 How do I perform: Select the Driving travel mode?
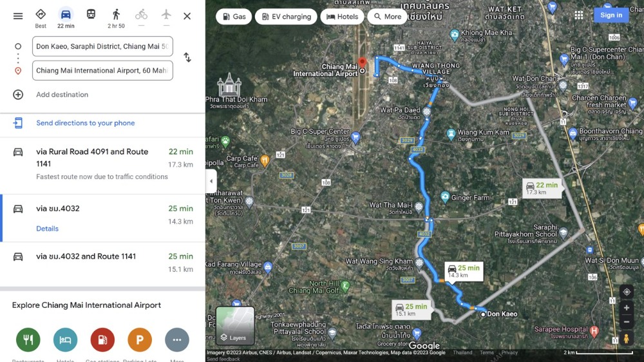66,18
